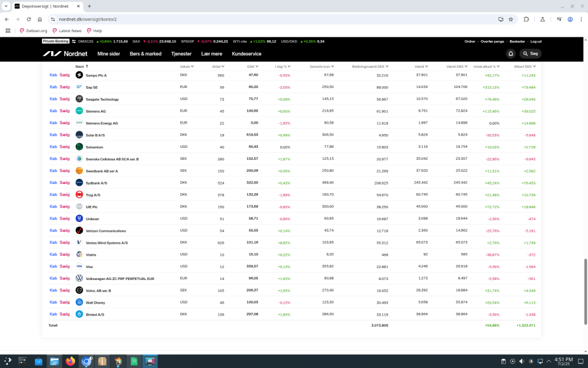Click Køb for Sampo Plc A
Screen dimensions: 588x368
point(53,75)
